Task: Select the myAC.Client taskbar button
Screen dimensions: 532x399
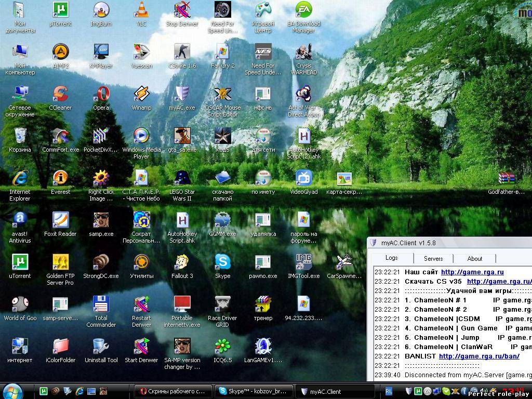Action: [x=335, y=392]
